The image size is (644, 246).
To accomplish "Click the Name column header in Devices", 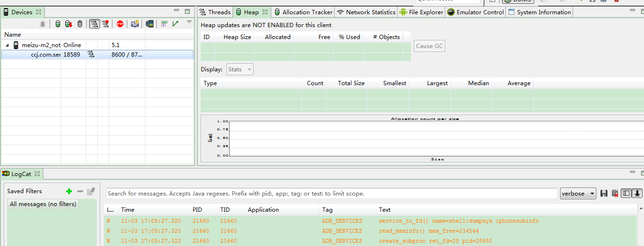I will (x=31, y=35).
